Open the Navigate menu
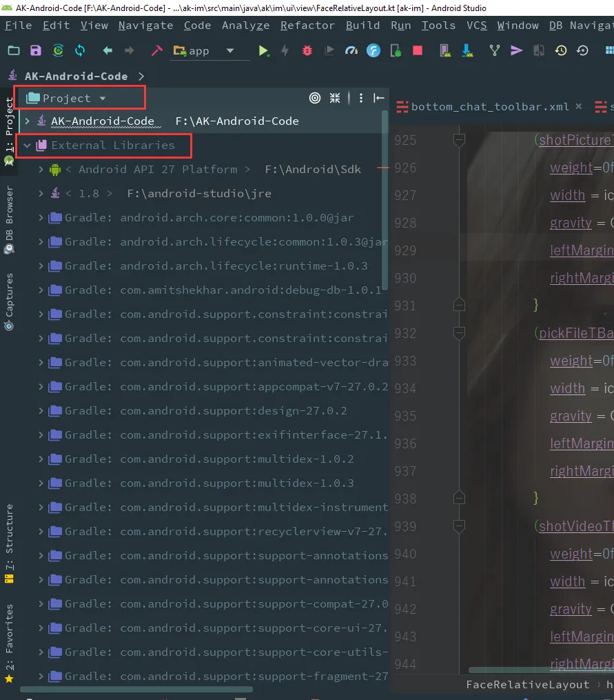 click(x=146, y=26)
